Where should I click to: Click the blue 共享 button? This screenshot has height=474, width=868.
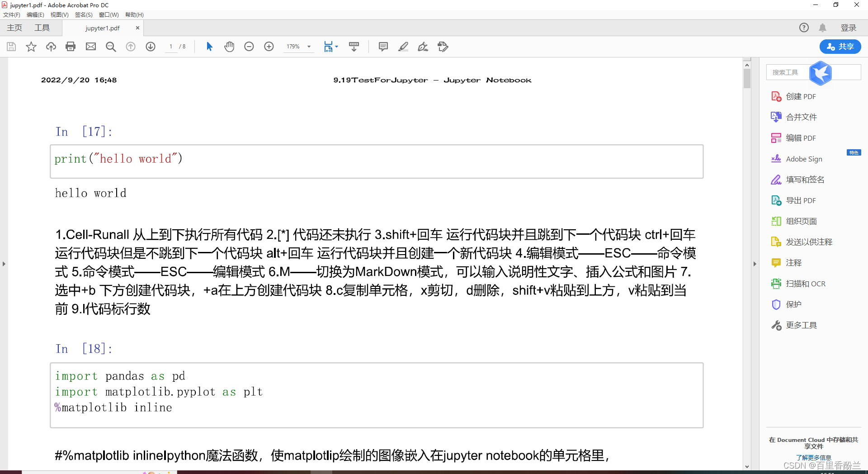click(840, 47)
